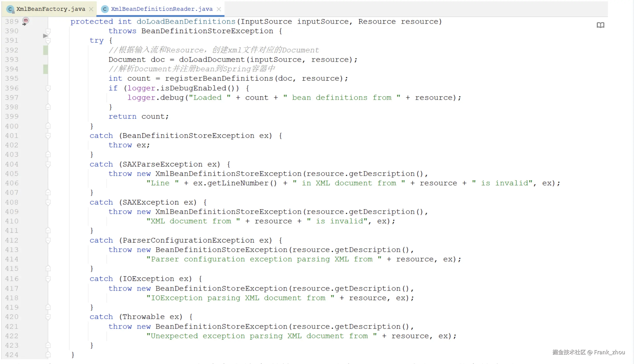The width and height of the screenshot is (634, 364).
Task: Toggle Reader Mode book icon
Action: point(600,25)
